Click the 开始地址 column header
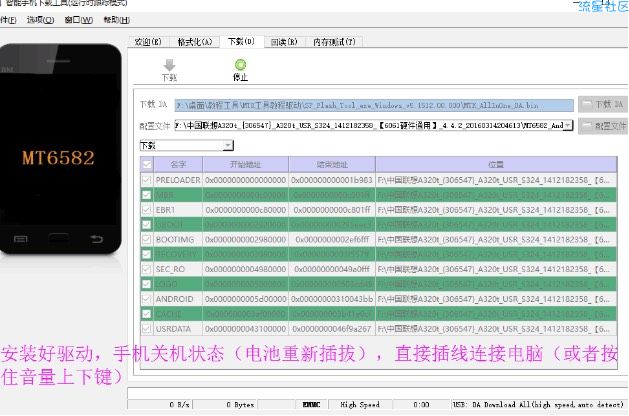 coord(246,164)
